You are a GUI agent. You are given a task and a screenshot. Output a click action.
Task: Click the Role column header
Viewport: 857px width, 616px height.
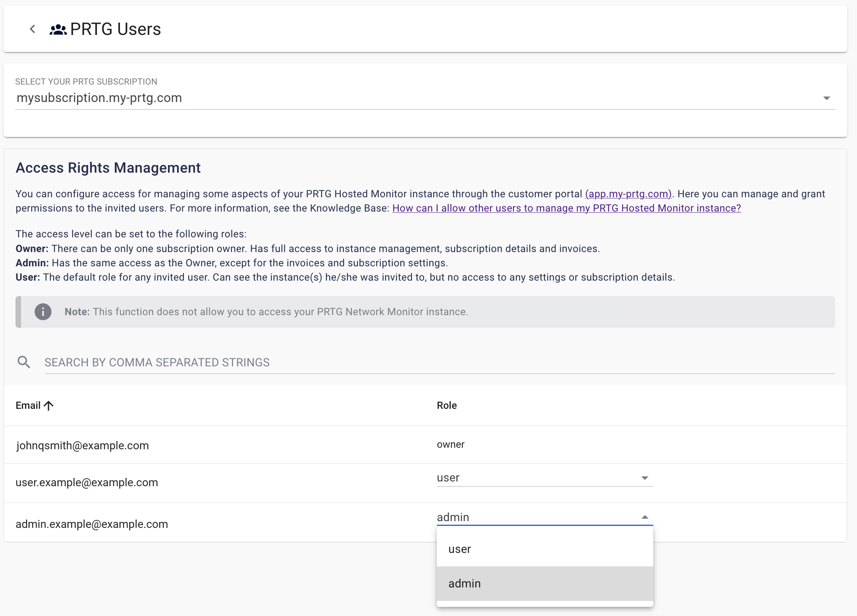(x=447, y=406)
